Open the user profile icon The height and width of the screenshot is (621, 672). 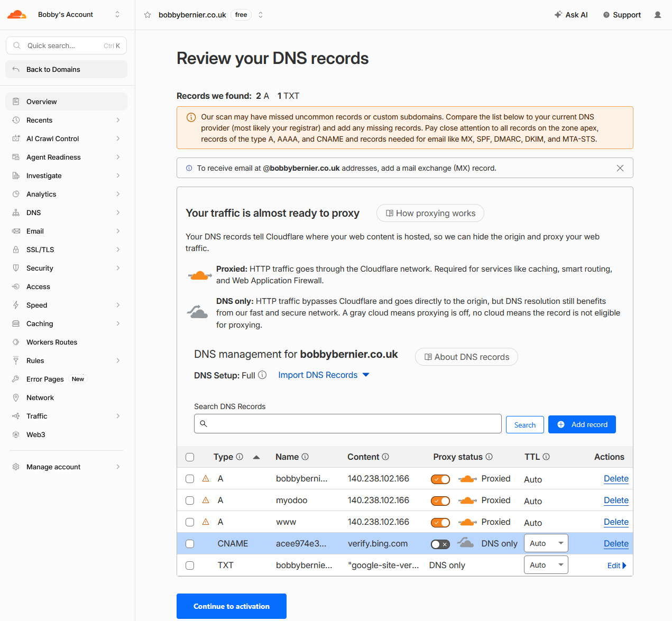[658, 15]
